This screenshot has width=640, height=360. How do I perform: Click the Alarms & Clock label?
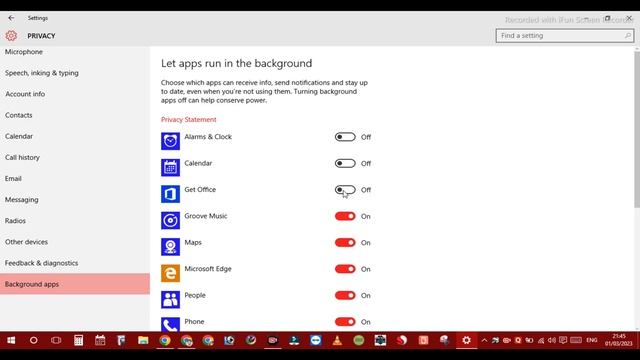click(208, 137)
